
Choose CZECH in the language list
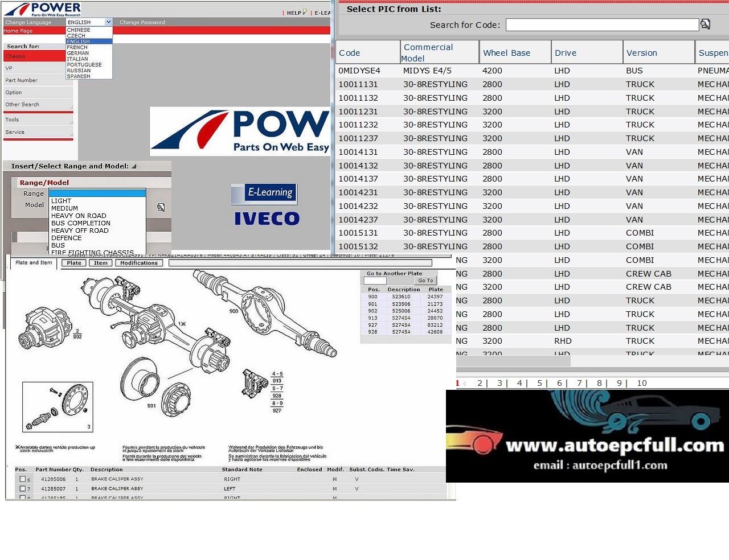point(76,35)
